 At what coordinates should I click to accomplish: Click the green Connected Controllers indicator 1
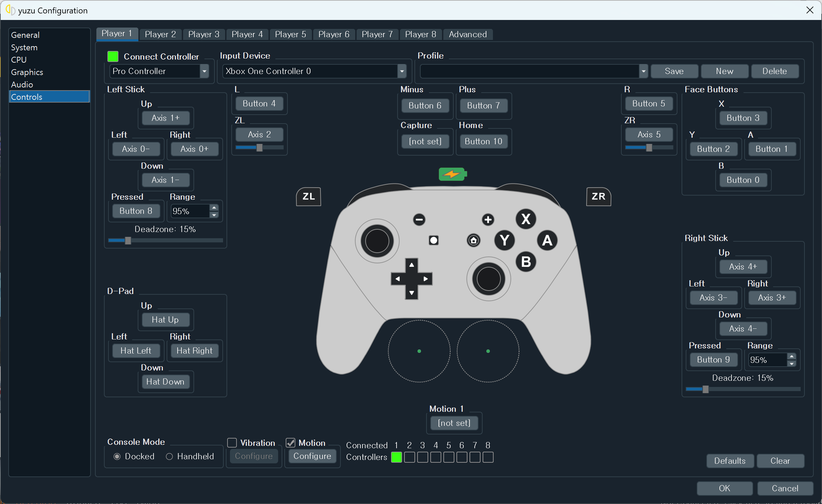click(397, 457)
